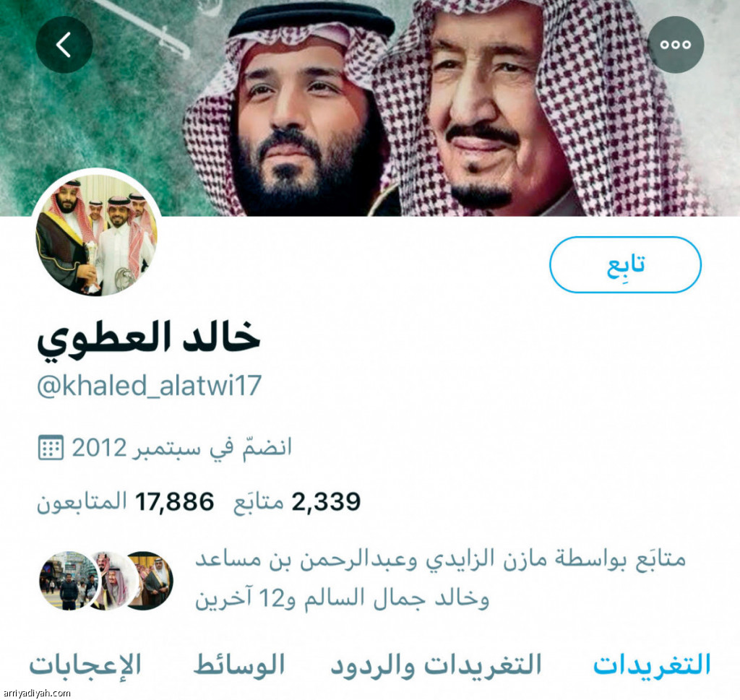Click the تابع follow button

(625, 264)
